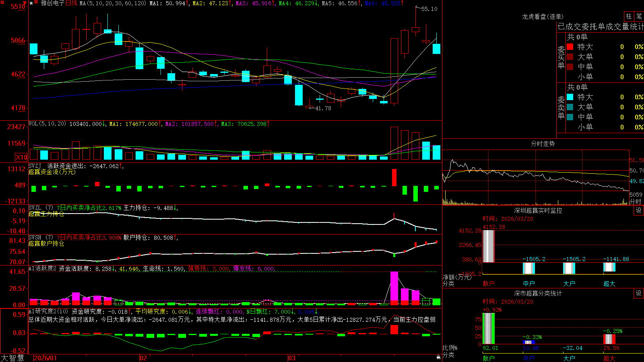The height and width of the screenshot is (362, 644).
Task: Click the 深市超赢分类统计 panel title
Action: 538,293
